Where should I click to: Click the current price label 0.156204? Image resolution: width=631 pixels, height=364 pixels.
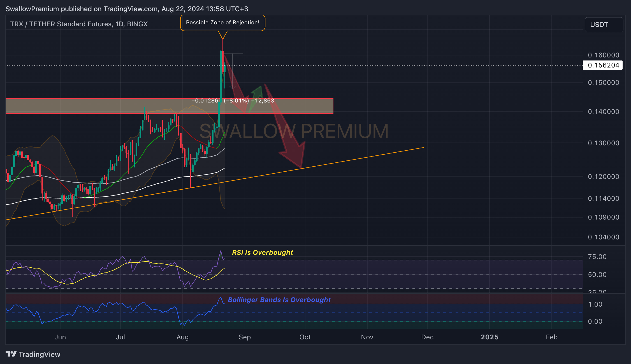click(603, 65)
